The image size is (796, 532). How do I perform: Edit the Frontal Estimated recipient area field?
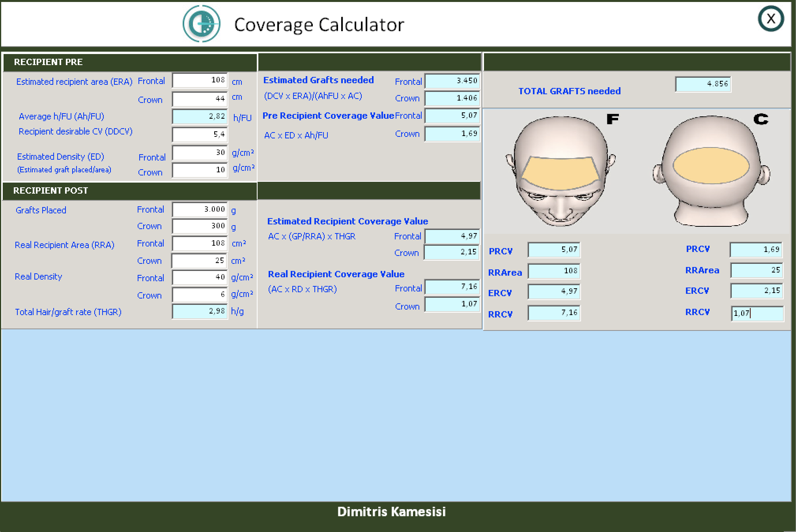[x=200, y=80]
